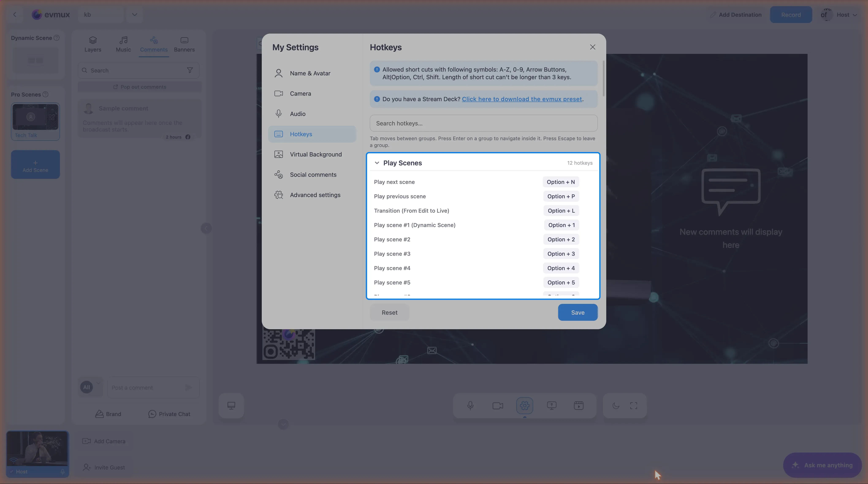Viewport: 868px width, 484px height.
Task: Focus the Search hotkeys field
Action: point(484,123)
